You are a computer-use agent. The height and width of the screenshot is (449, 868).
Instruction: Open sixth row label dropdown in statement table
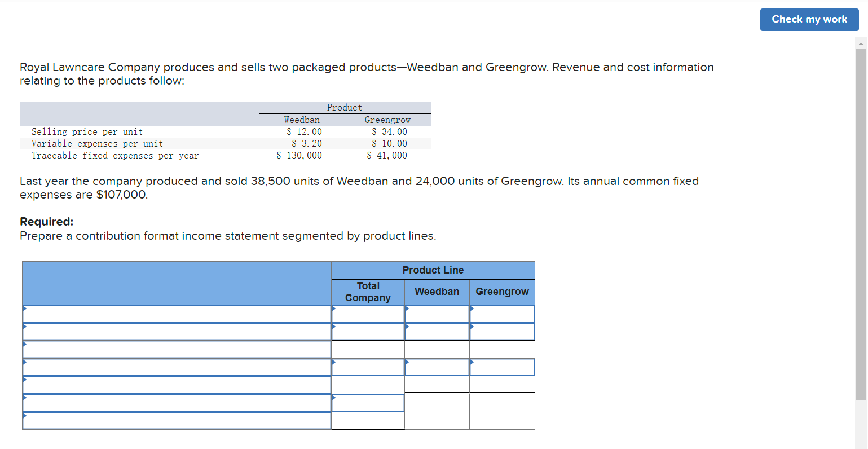pos(177,403)
